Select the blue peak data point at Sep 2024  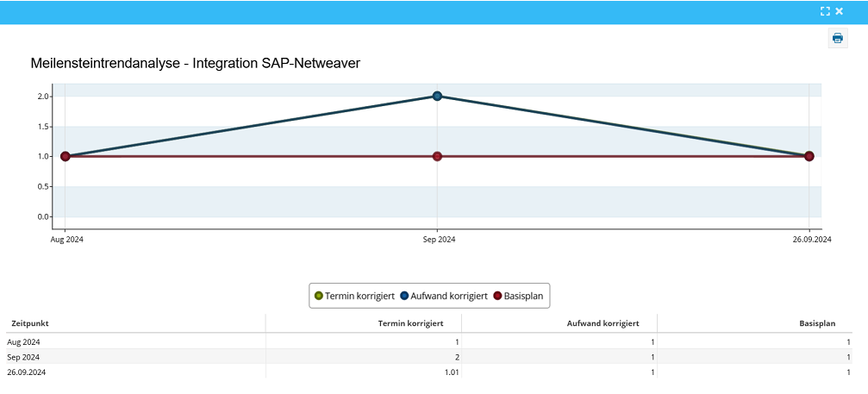[x=437, y=96]
